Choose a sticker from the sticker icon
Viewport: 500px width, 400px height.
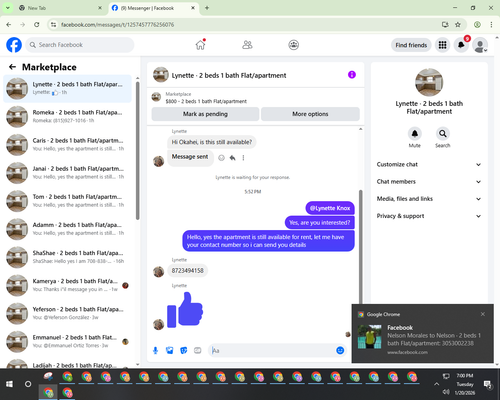[184, 350]
